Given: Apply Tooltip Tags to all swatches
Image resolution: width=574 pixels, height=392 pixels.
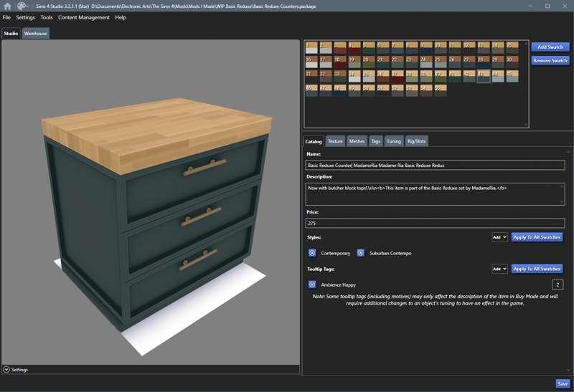Looking at the screenshot, I should click(537, 269).
